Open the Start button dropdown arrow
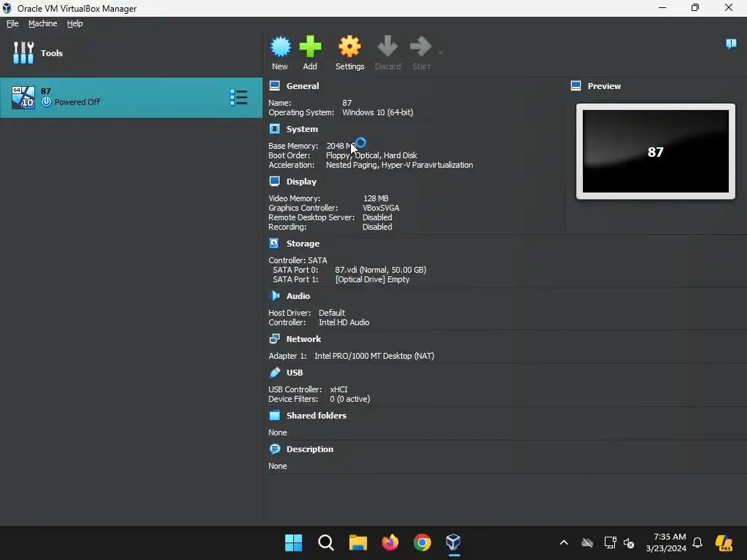This screenshot has width=747, height=560. (441, 52)
